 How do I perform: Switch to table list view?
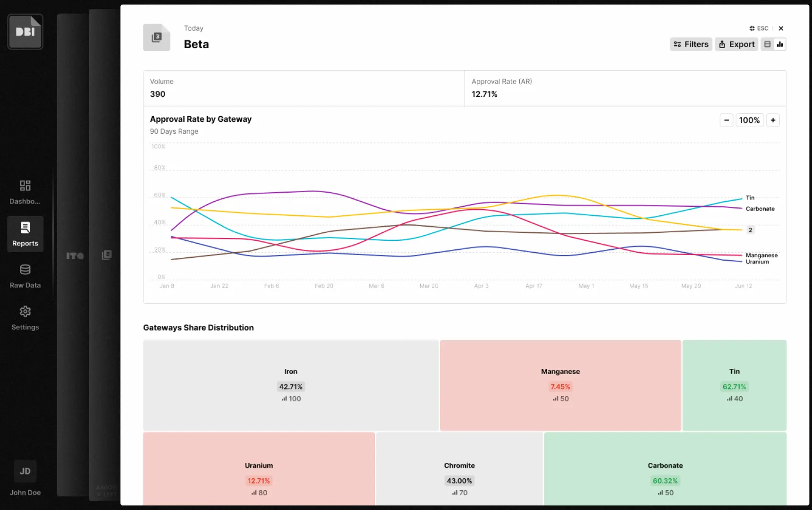click(767, 44)
